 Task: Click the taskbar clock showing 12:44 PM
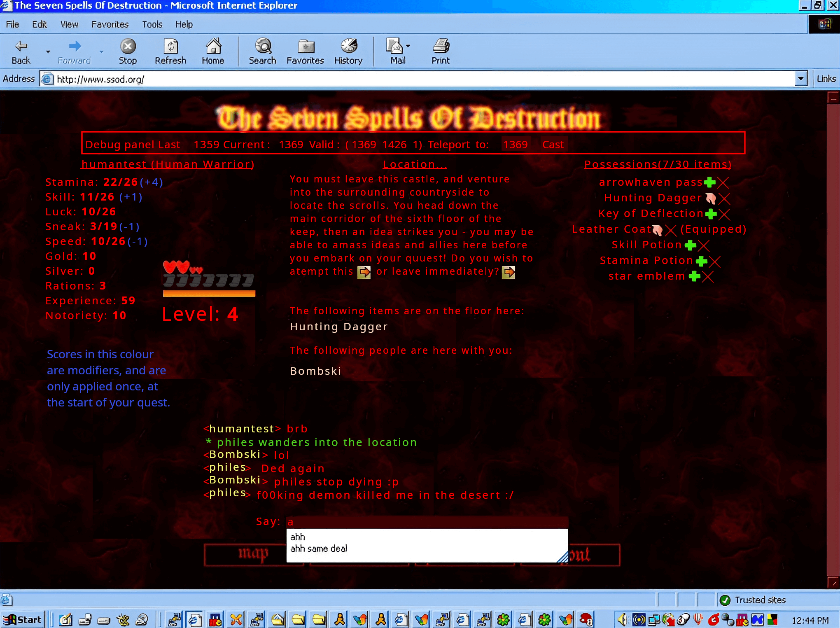[810, 620]
